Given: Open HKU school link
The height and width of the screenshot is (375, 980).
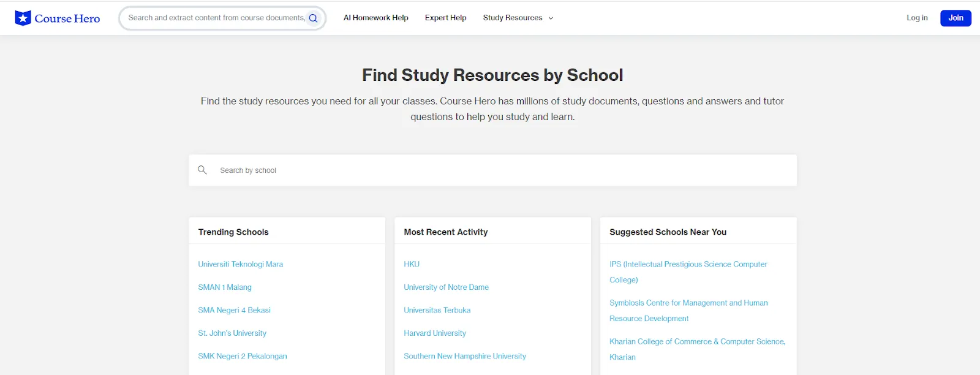Looking at the screenshot, I should (412, 264).
